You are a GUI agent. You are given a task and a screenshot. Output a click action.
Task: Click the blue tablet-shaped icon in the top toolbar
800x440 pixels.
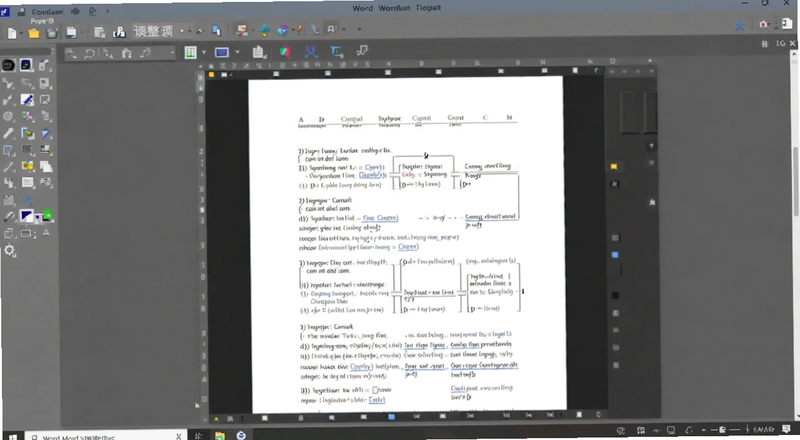(216, 31)
